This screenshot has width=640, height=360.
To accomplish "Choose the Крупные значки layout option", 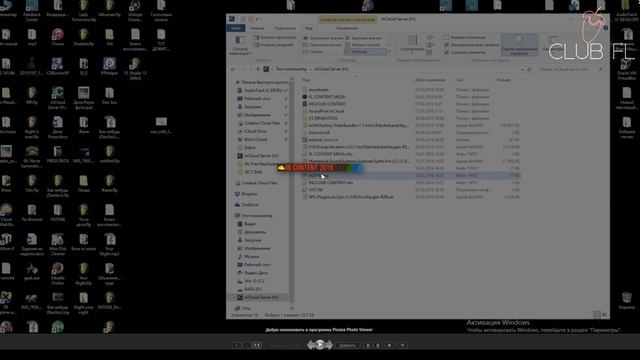I will tap(363, 38).
